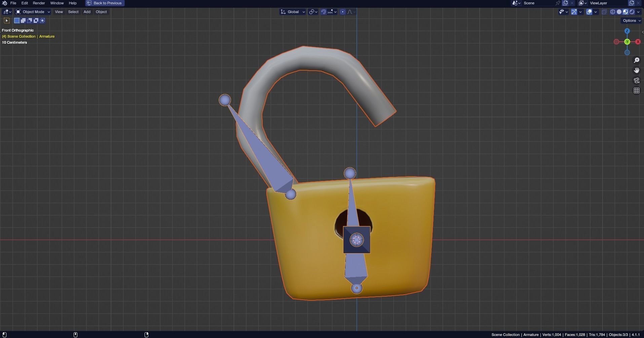The width and height of the screenshot is (644, 338).
Task: Click the square root bone in lock
Action: 357,240
